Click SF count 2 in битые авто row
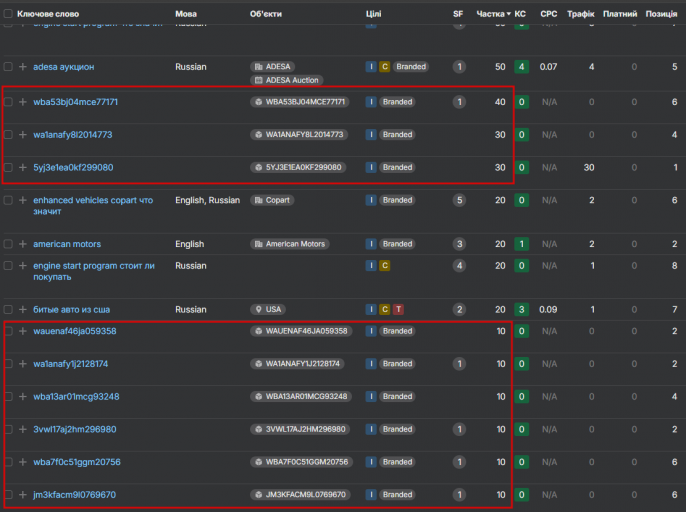Viewport: 686px width, 512px height. [x=459, y=309]
